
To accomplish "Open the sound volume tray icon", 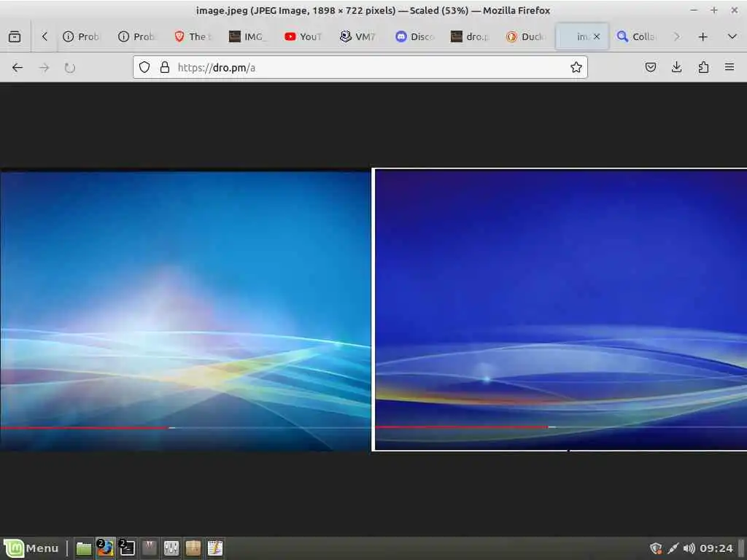I will (x=689, y=548).
